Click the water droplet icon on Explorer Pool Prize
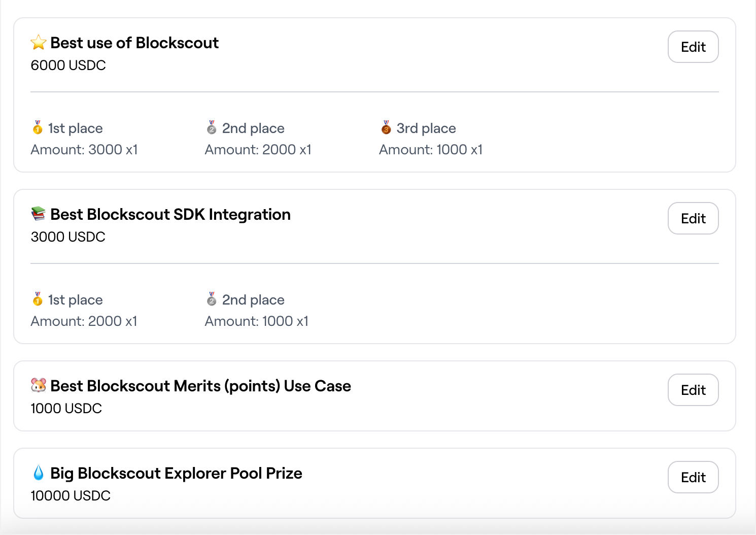The height and width of the screenshot is (535, 756). click(x=39, y=473)
